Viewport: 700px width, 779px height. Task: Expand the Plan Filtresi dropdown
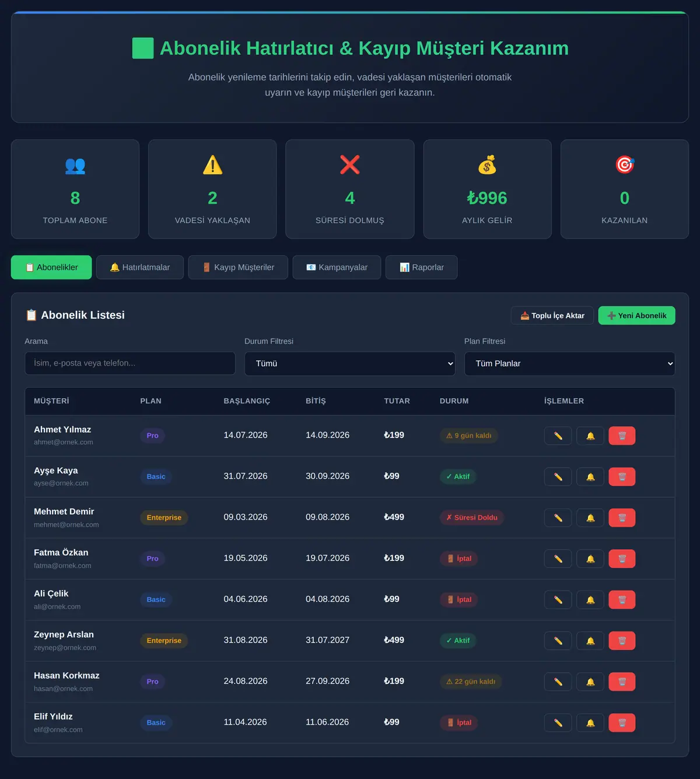(x=569, y=363)
